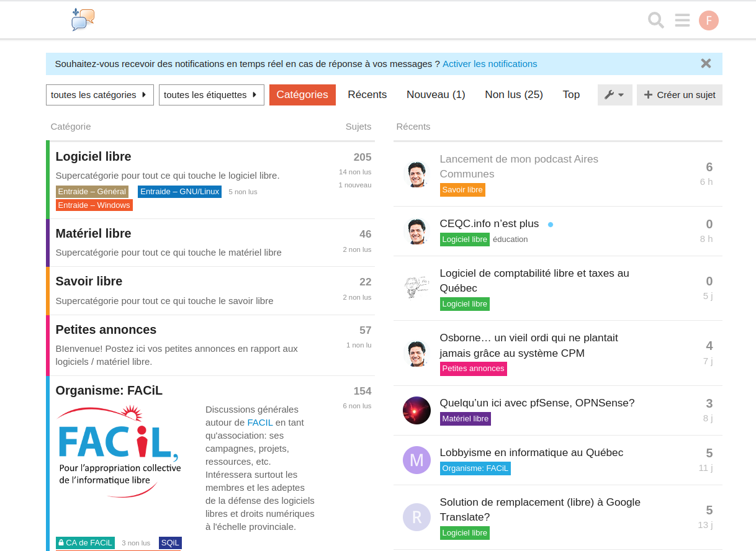Click '2 non lus' for Matériel libre
The width and height of the screenshot is (756, 551).
click(357, 249)
